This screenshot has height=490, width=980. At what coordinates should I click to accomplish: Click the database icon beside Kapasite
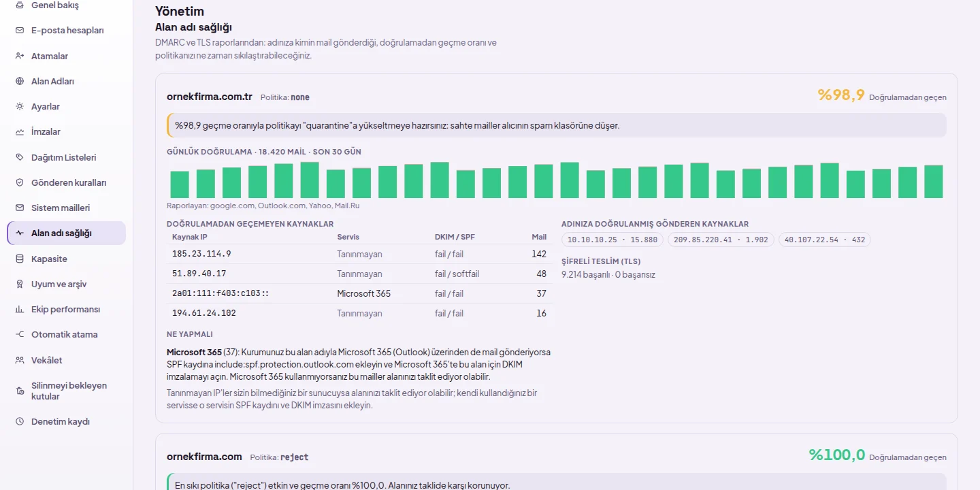pyautogui.click(x=20, y=259)
